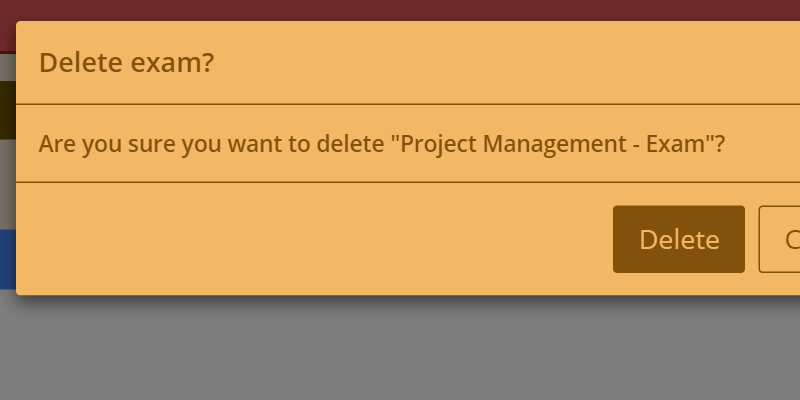The width and height of the screenshot is (800, 400).
Task: Click the empty area right of the message
Action: pyautogui.click(x=765, y=143)
